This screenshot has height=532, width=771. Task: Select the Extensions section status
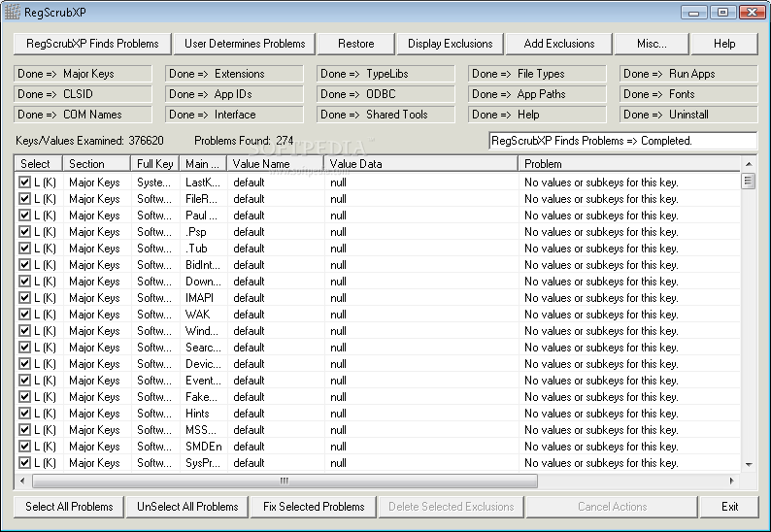point(235,74)
